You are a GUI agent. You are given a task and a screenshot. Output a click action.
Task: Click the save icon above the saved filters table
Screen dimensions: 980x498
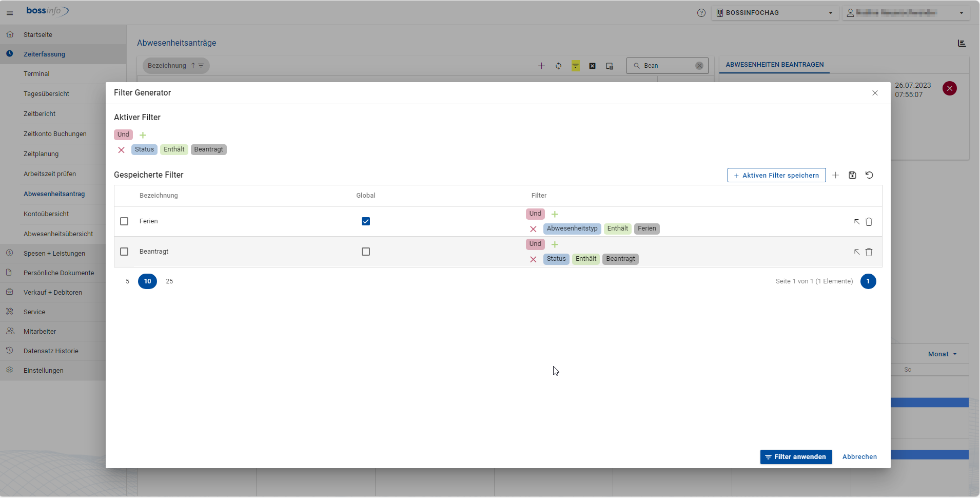pos(852,175)
